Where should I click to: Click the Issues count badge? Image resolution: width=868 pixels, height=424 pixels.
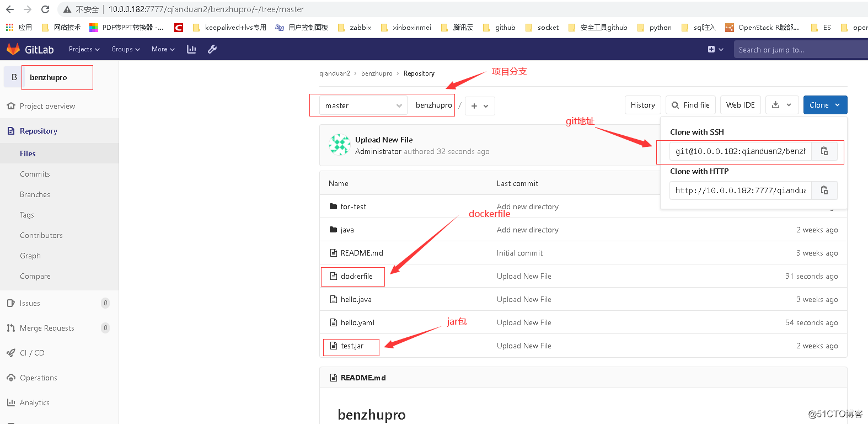point(105,303)
